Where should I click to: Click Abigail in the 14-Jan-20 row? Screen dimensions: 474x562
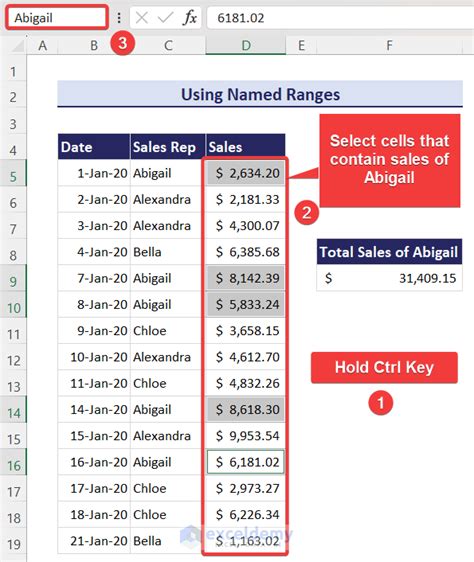tap(168, 409)
